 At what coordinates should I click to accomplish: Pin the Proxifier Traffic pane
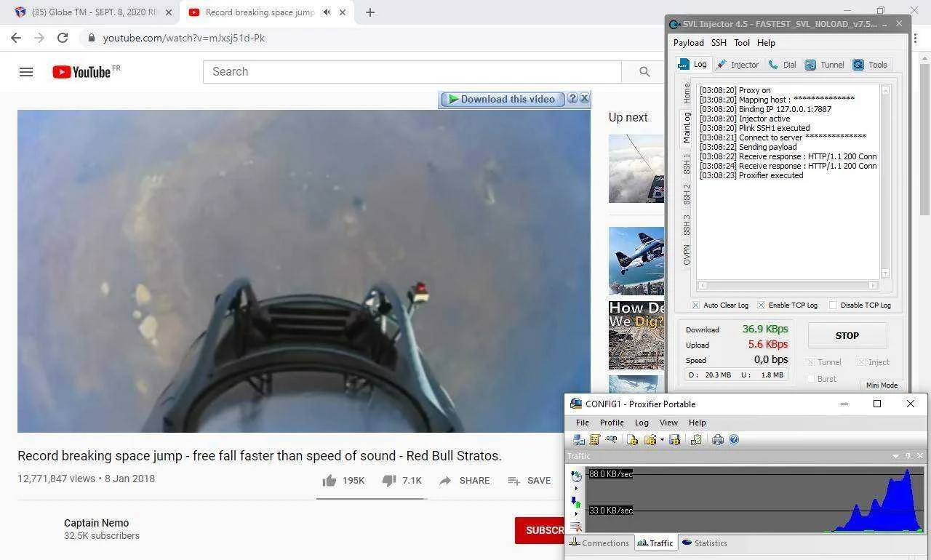[908, 456]
